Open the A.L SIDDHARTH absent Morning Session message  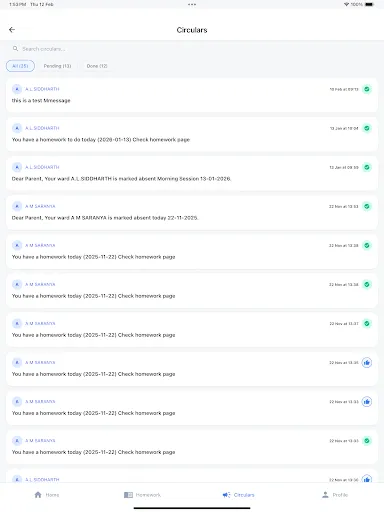pyautogui.click(x=192, y=173)
